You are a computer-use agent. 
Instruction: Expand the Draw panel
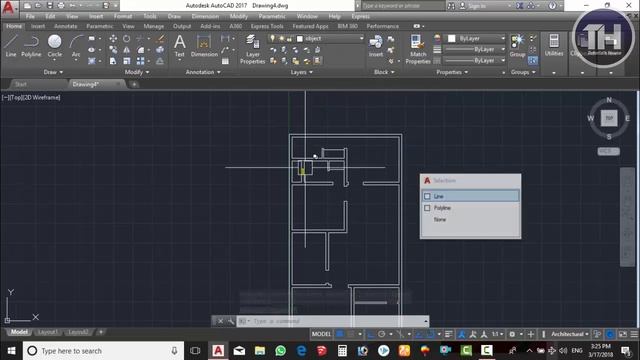click(x=53, y=72)
